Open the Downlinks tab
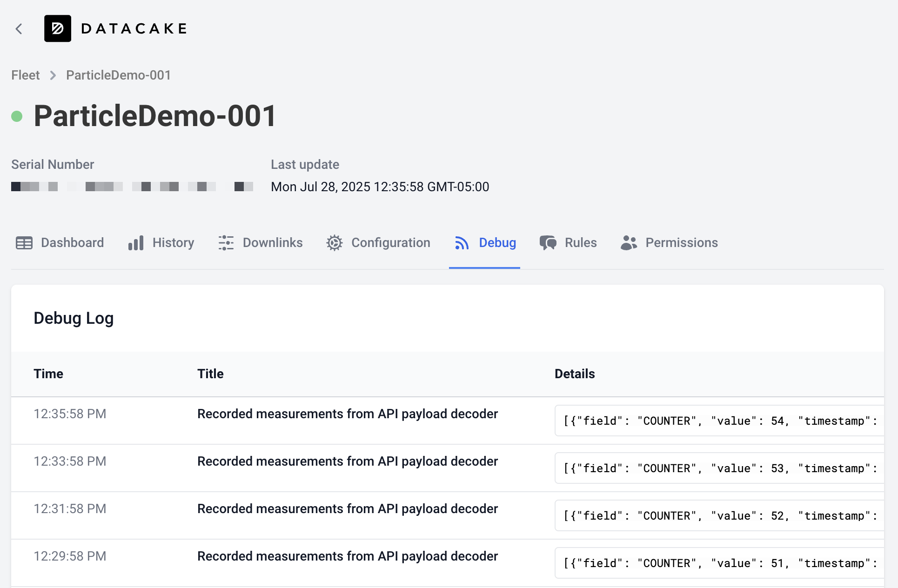898x588 pixels. pos(273,243)
